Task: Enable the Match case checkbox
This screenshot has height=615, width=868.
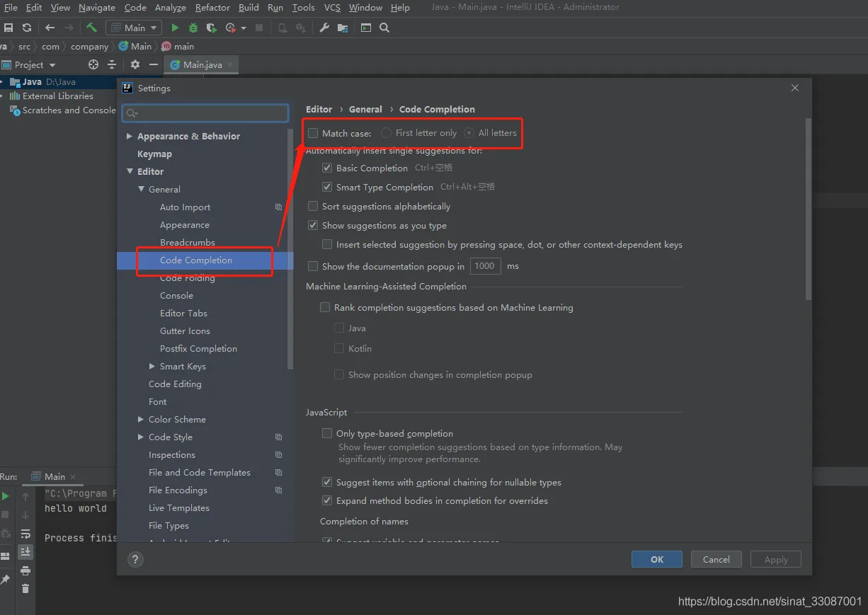Action: (313, 133)
